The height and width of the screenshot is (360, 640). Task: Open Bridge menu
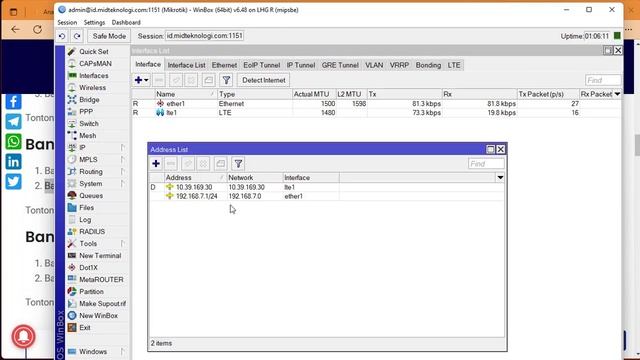pos(89,100)
